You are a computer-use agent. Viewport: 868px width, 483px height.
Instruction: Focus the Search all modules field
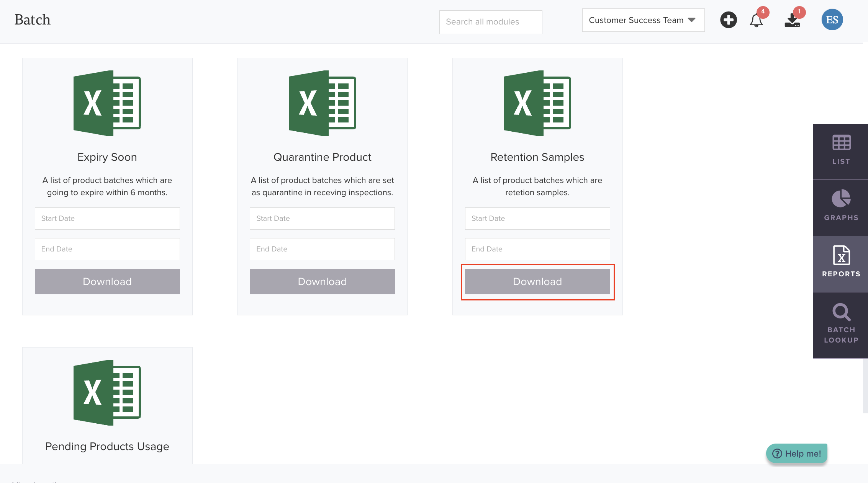click(490, 22)
